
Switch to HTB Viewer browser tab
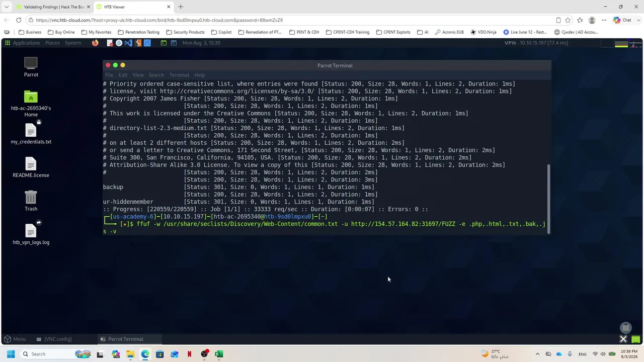(x=133, y=7)
